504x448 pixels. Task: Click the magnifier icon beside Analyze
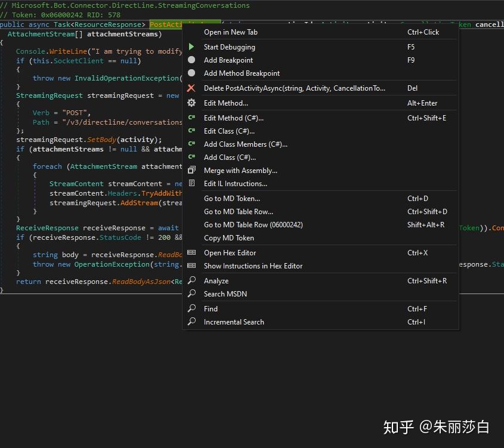pos(191,280)
